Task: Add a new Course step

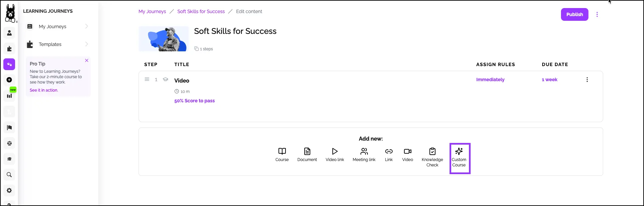Action: tap(282, 155)
